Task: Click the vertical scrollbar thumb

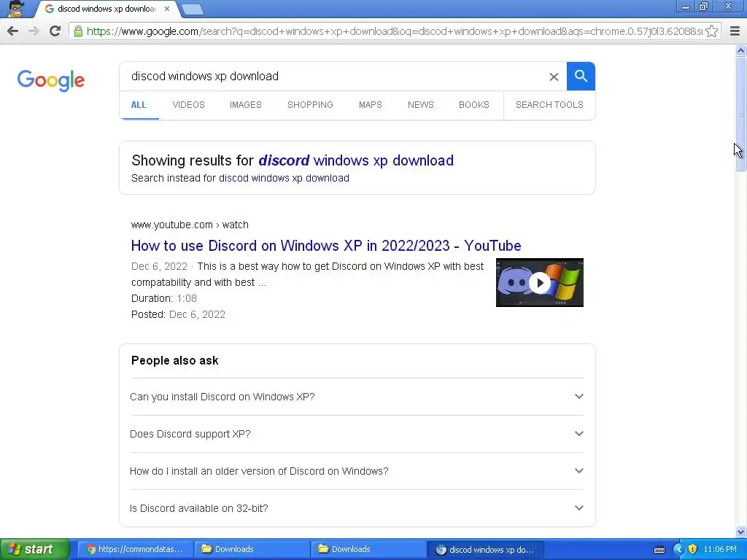Action: click(741, 114)
